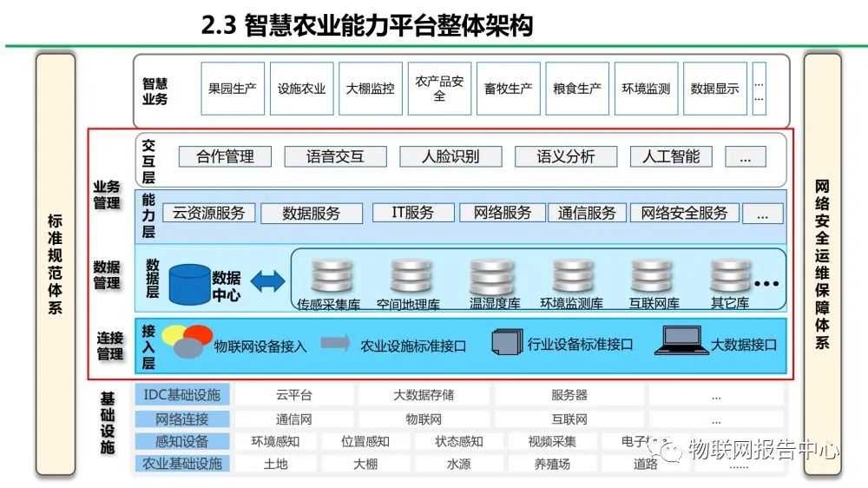The image size is (868, 488).
Task: Expand the ellipsis box in 能力层 row
Action: point(763,213)
